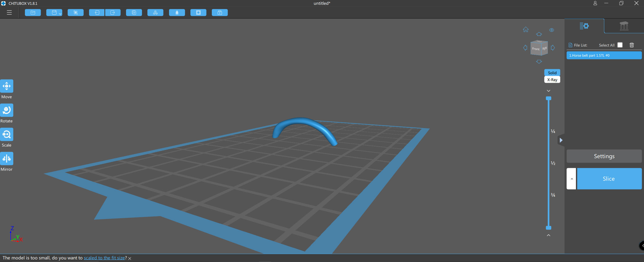Select the Scale tool
Viewport: 644px width, 262px height.
click(7, 134)
